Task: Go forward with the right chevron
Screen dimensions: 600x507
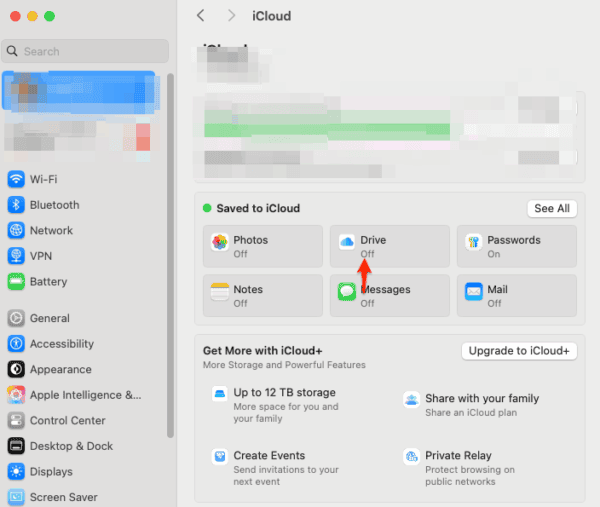Action: pyautogui.click(x=232, y=16)
